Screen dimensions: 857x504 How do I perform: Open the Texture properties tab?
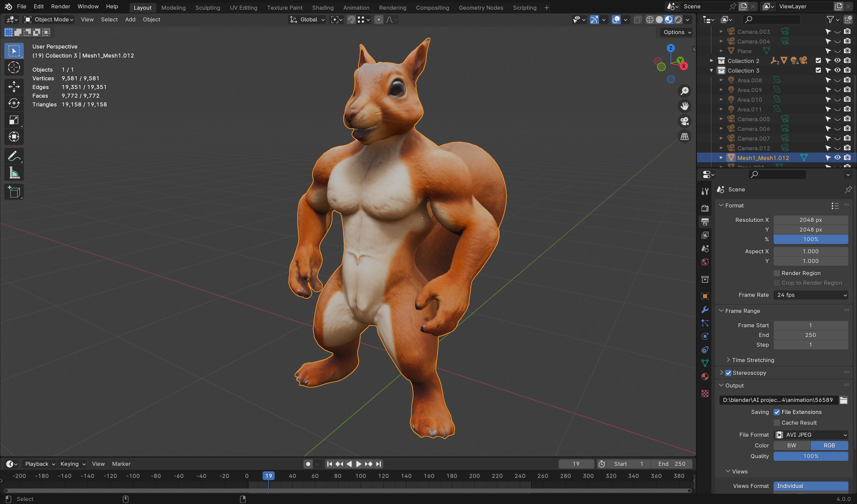[x=705, y=394]
